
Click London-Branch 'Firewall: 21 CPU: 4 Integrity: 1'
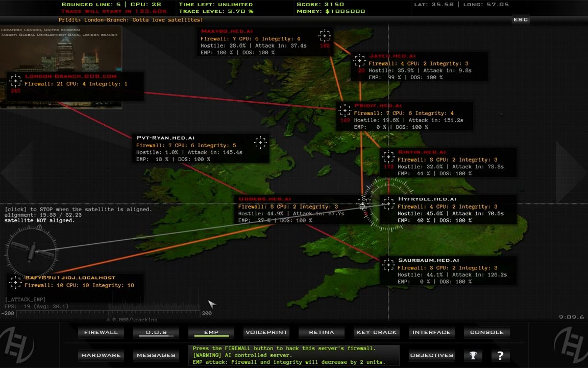[76, 84]
